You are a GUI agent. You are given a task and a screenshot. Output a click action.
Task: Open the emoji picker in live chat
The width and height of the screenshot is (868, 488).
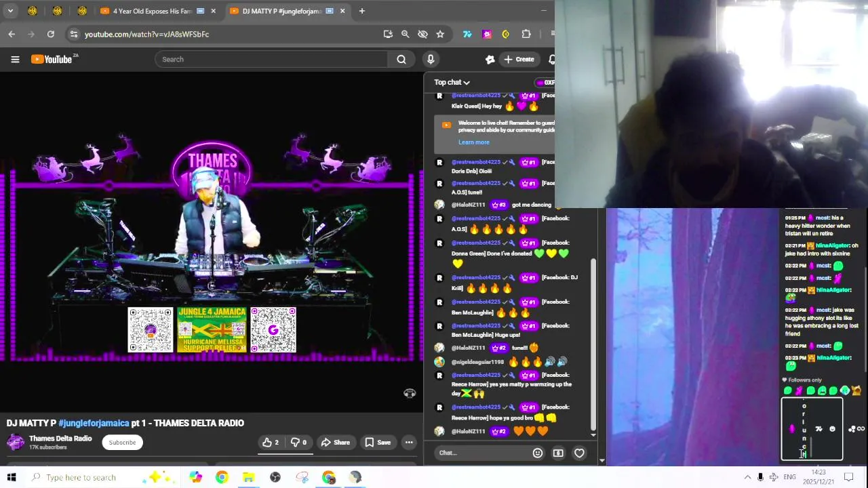point(538,453)
